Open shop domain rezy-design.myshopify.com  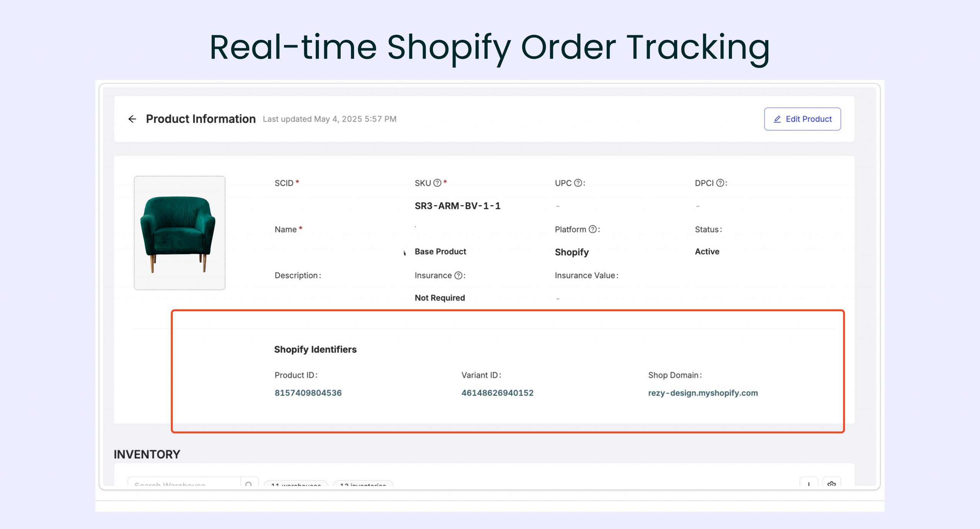(x=703, y=393)
